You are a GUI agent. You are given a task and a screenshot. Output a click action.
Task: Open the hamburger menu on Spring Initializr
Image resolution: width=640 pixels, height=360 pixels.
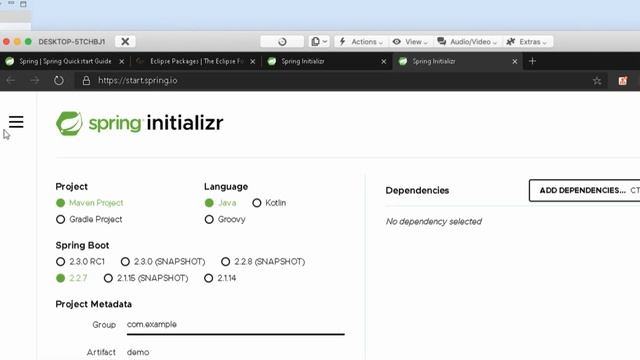(x=16, y=122)
